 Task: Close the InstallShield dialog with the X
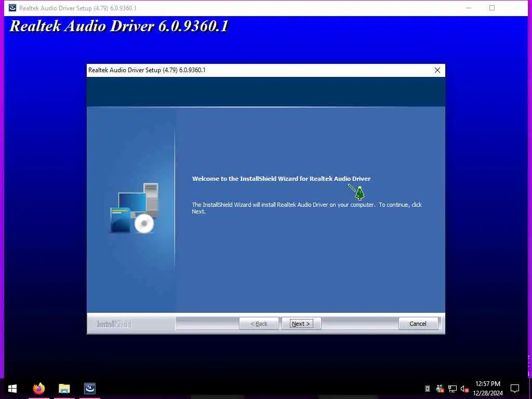coord(437,70)
